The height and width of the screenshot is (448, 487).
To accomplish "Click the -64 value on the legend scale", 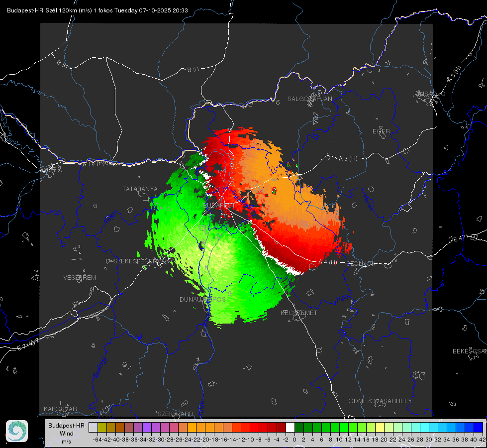I will pos(97,440).
